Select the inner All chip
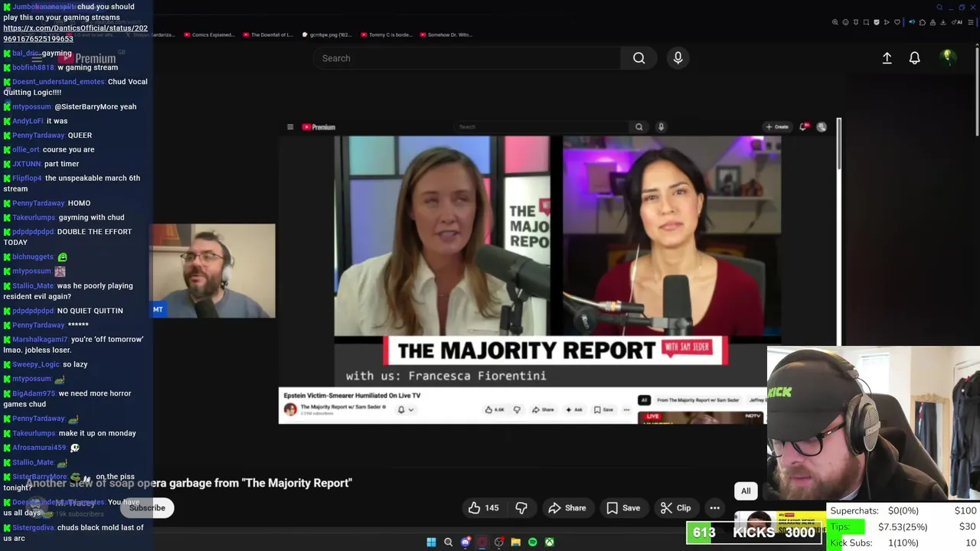This screenshot has width=980, height=551. (x=644, y=400)
